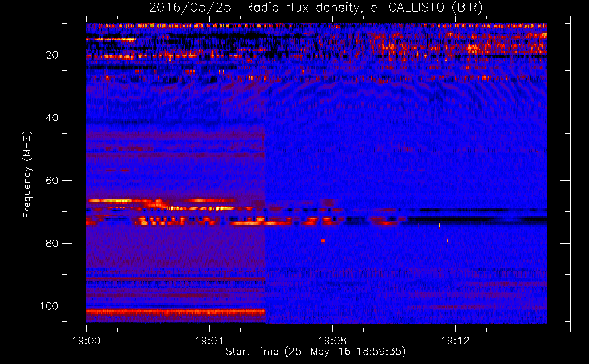589x364 pixels.
Task: Click the 19:00 time tick label
Action: pos(86,341)
